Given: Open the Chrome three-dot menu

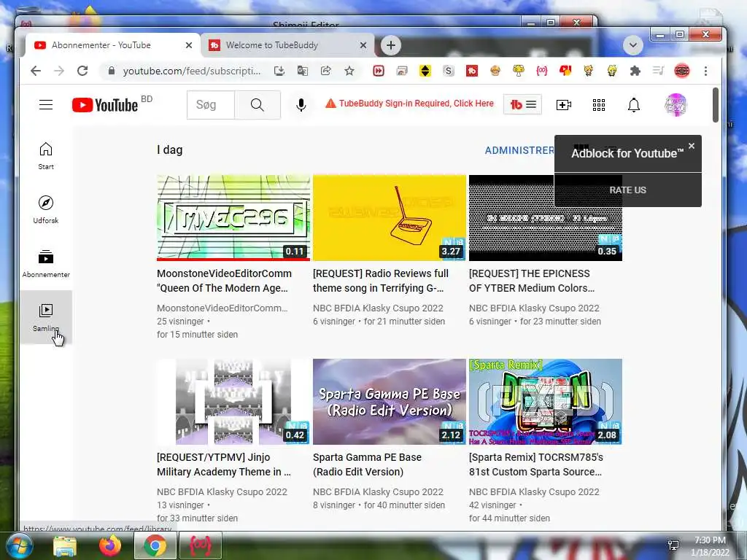Looking at the screenshot, I should pos(705,71).
